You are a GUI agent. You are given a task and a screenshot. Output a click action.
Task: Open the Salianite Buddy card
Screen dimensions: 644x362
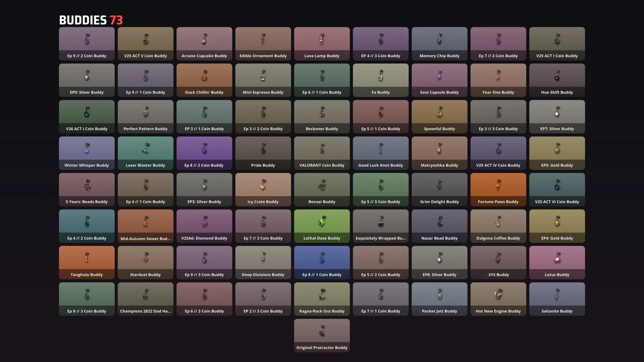tap(557, 299)
